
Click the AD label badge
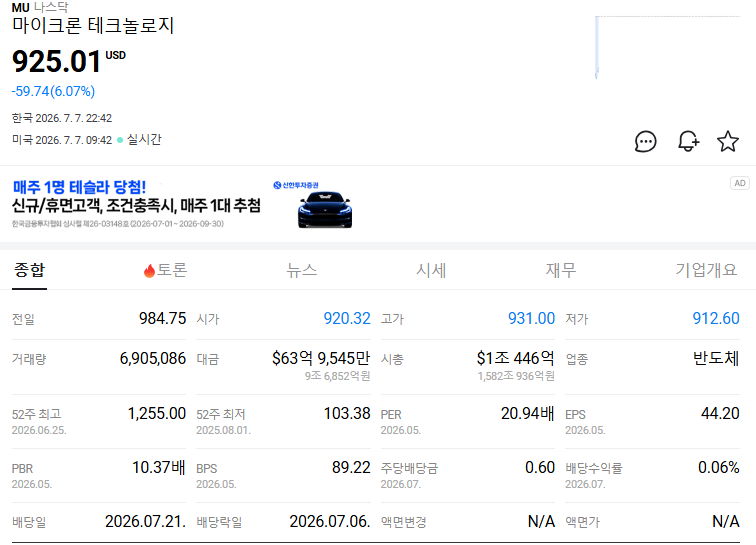(x=740, y=183)
